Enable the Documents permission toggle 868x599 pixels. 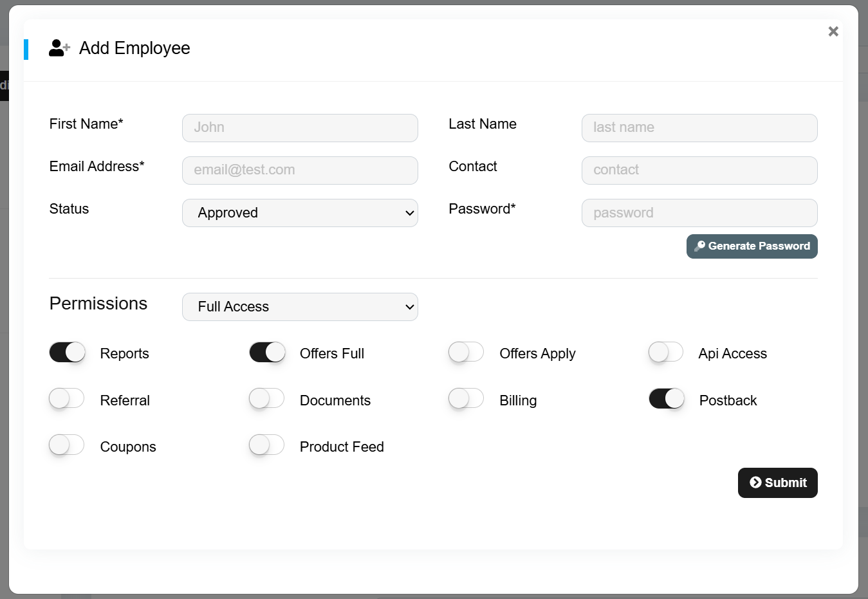pyautogui.click(x=268, y=399)
